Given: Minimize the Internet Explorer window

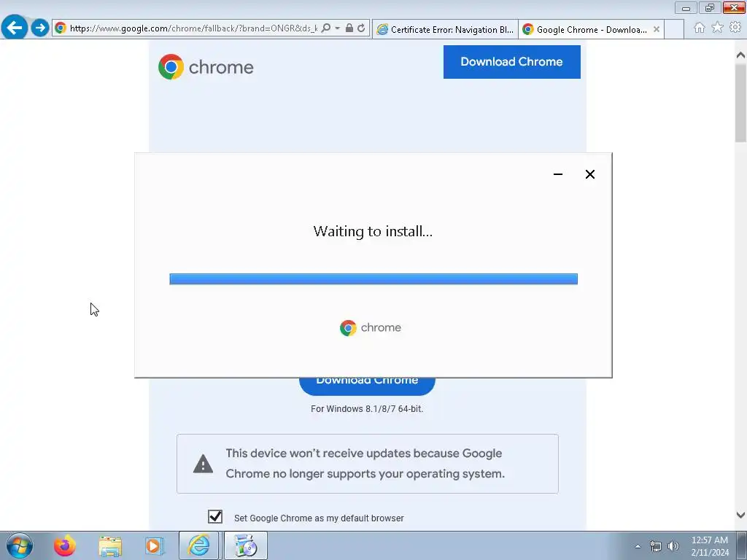Looking at the screenshot, I should [x=686, y=8].
